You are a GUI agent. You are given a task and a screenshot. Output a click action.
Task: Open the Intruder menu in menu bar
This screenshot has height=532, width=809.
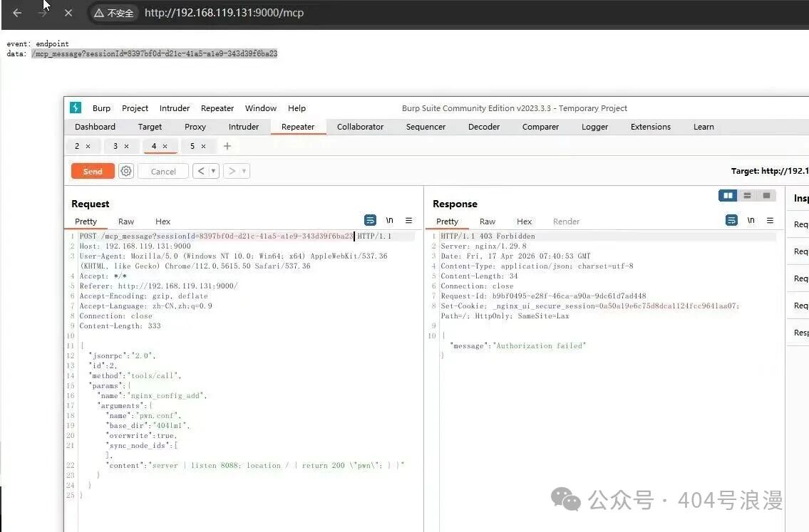175,108
